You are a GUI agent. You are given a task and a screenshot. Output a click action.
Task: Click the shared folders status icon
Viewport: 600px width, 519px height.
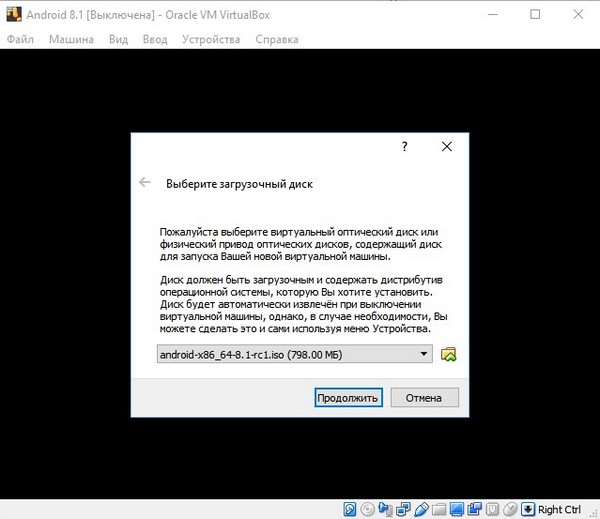[x=439, y=509]
